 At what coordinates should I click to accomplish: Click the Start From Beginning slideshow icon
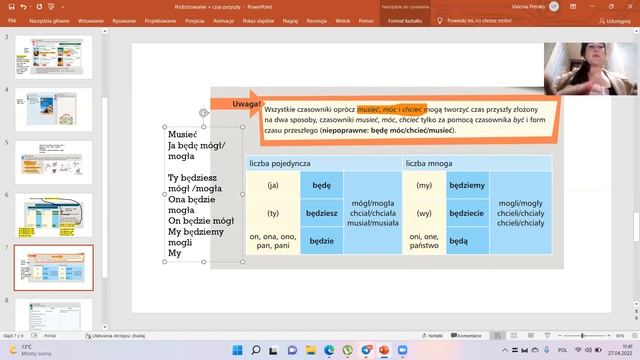coord(51,7)
